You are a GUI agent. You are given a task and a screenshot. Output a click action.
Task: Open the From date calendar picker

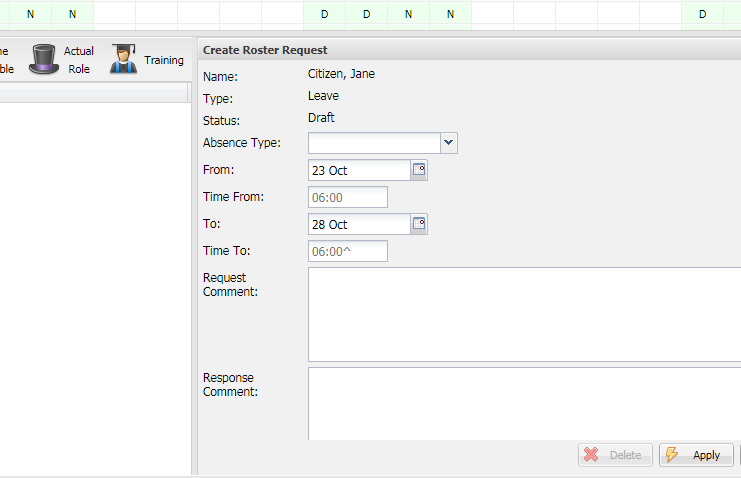(419, 170)
